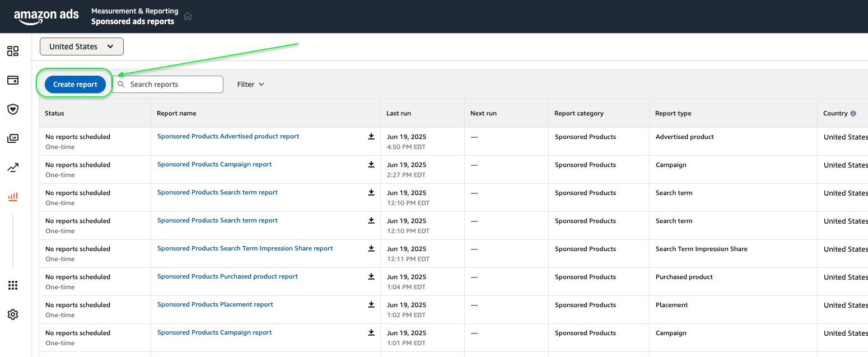This screenshot has width=868, height=357.
Task: Click the Amazon Ads logo
Action: (46, 17)
